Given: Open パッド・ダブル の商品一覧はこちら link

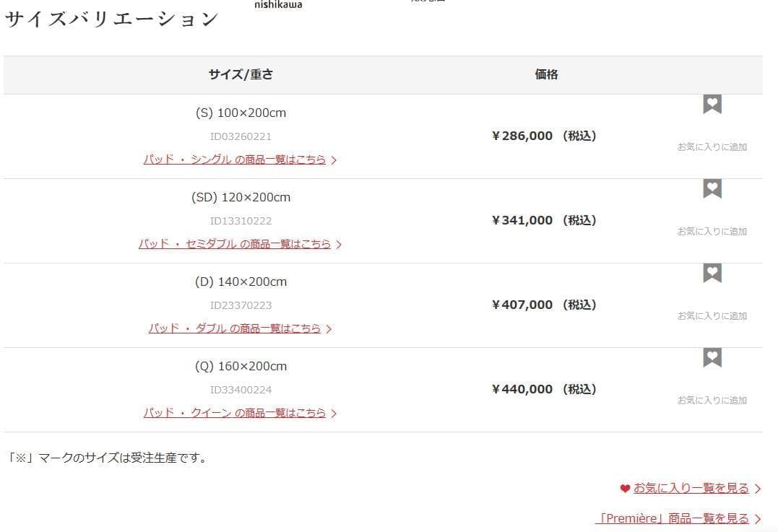Looking at the screenshot, I should point(235,328).
